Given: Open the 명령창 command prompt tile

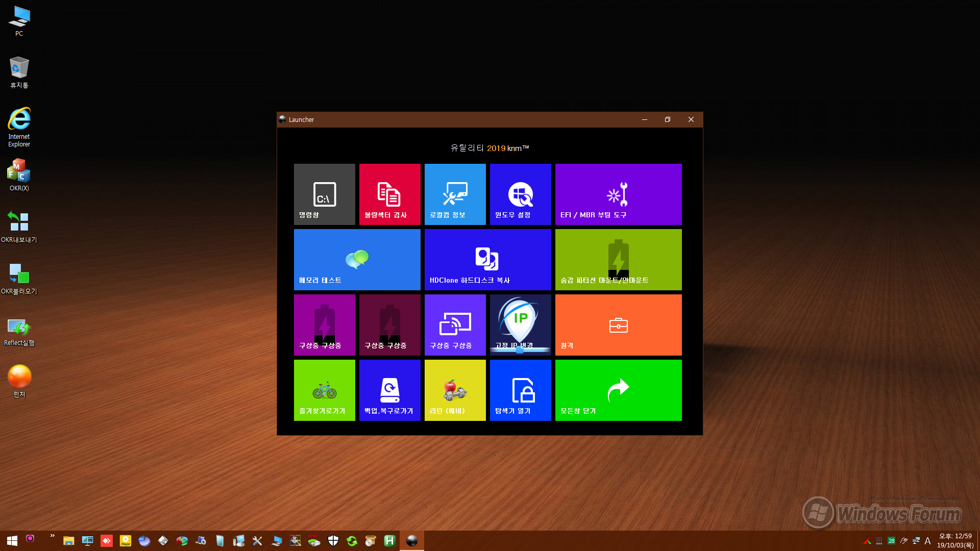Looking at the screenshot, I should pyautogui.click(x=324, y=194).
